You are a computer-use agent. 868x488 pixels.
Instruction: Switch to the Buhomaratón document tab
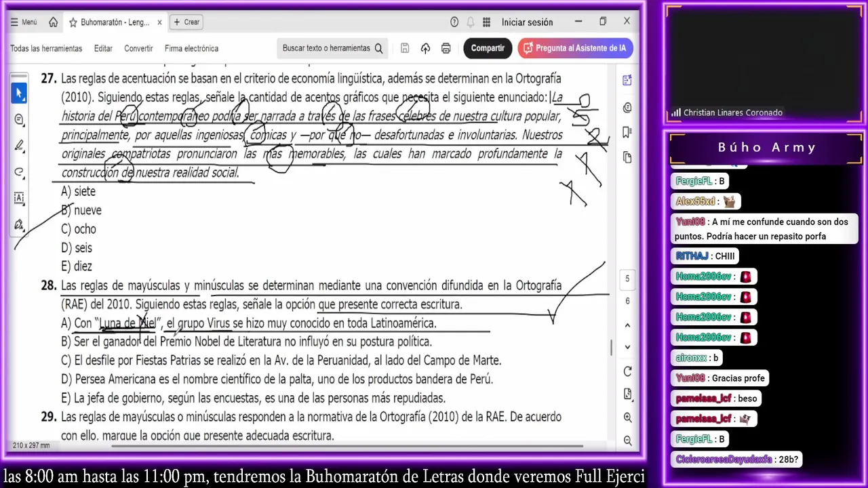pos(115,22)
